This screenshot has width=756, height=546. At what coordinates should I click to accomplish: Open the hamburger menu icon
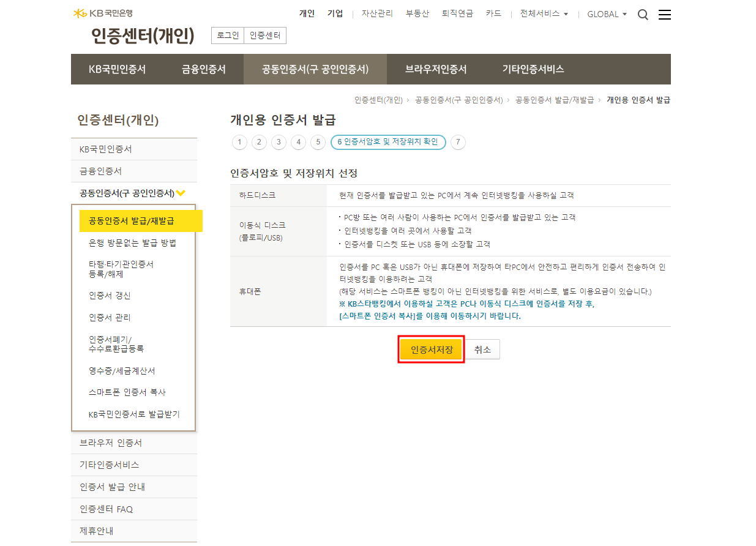tap(665, 15)
